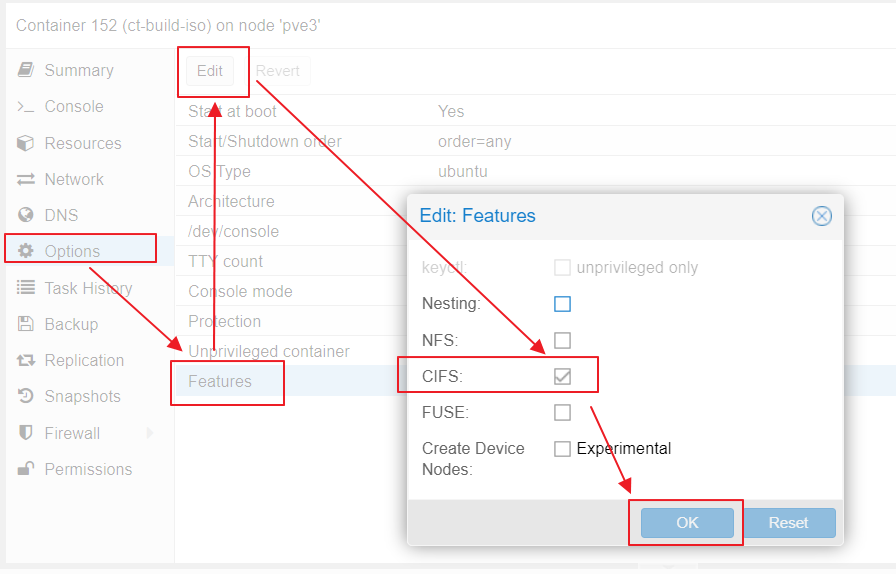
Task: Click the Permissions unlock icon
Action: tap(26, 469)
